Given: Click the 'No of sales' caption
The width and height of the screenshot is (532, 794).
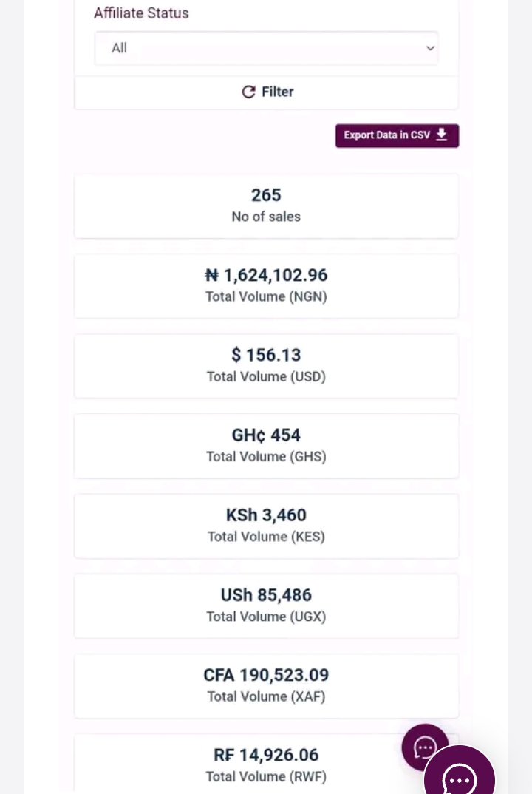Looking at the screenshot, I should (x=266, y=217).
